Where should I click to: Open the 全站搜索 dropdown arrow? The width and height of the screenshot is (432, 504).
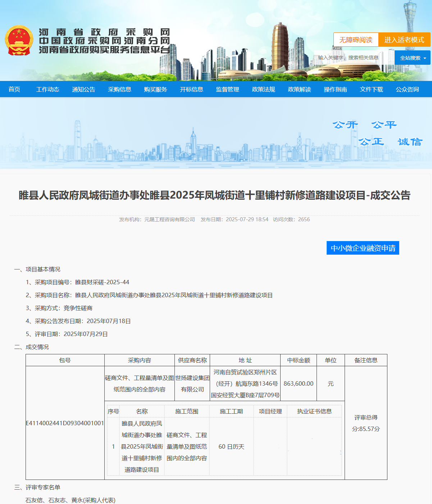click(x=425, y=58)
